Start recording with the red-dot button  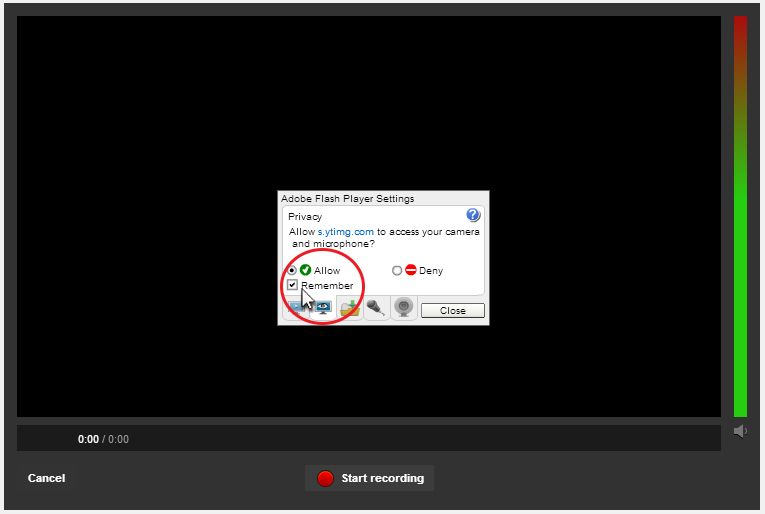pos(369,478)
